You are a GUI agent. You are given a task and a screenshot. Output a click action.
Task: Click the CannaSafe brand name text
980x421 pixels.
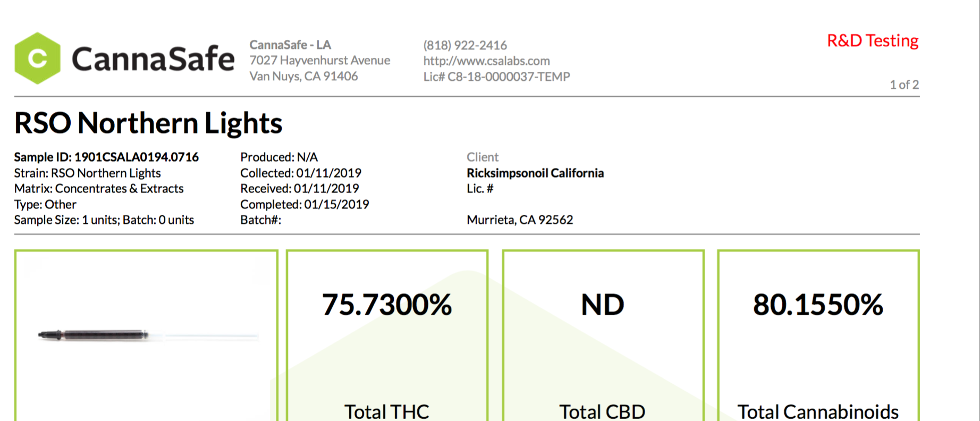tap(153, 58)
